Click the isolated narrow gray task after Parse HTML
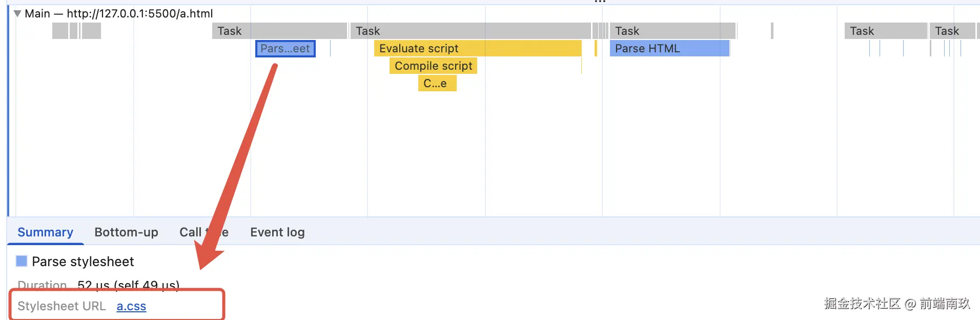The height and width of the screenshot is (320, 980). pos(772,31)
